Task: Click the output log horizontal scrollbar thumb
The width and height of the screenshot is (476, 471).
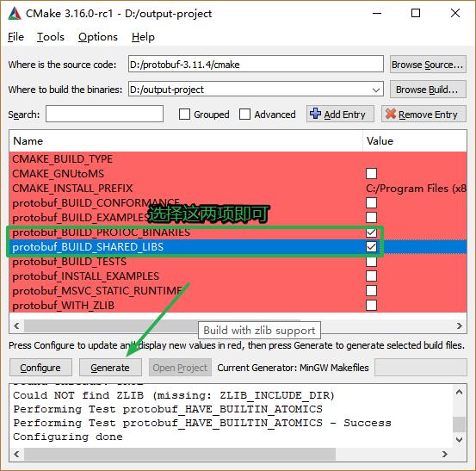Action: [180, 455]
